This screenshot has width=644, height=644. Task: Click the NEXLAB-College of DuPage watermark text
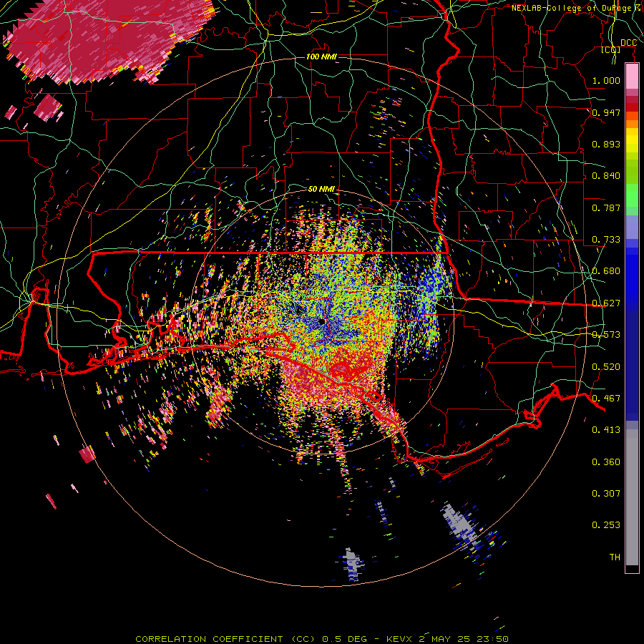(577, 8)
